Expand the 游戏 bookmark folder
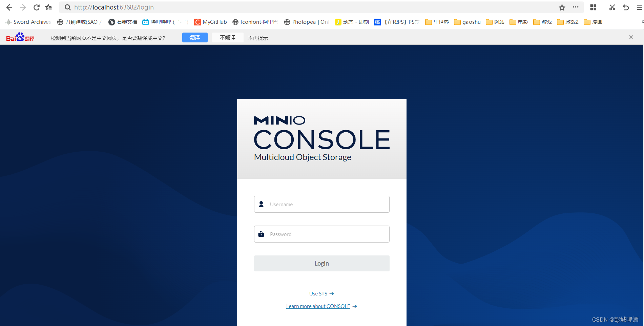Screen dimensions: 644x326 [x=542, y=22]
